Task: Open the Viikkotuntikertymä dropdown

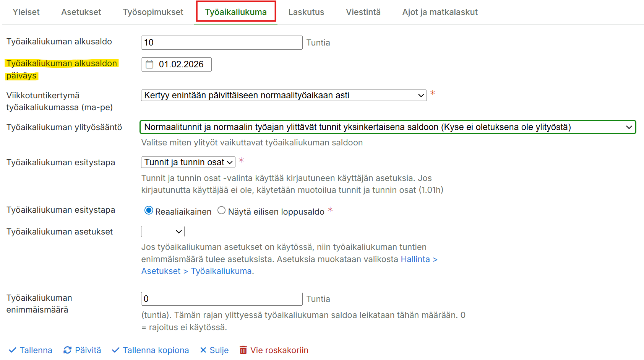Action: (284, 95)
